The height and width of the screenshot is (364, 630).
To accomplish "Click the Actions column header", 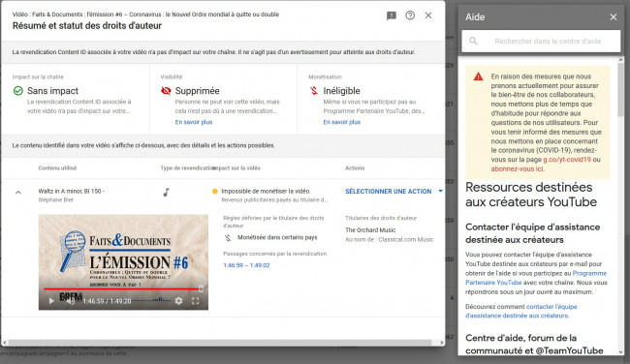I will coord(355,168).
